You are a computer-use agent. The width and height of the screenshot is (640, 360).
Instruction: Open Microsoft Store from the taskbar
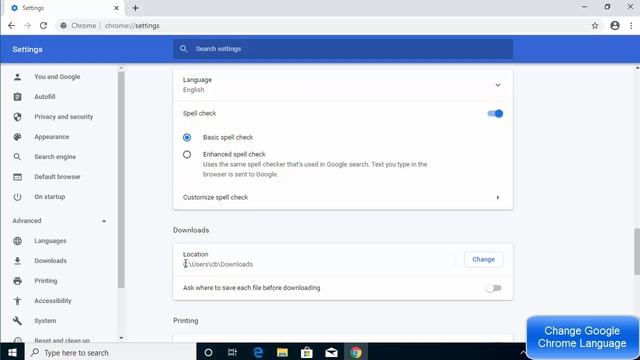pos(307,353)
